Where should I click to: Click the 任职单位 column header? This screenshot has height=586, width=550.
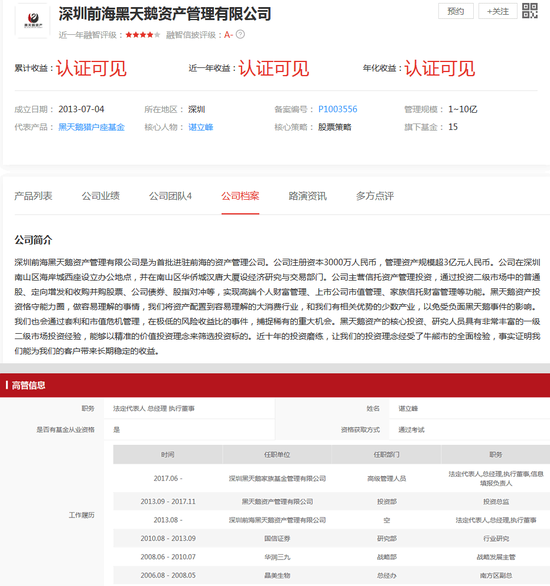(277, 454)
